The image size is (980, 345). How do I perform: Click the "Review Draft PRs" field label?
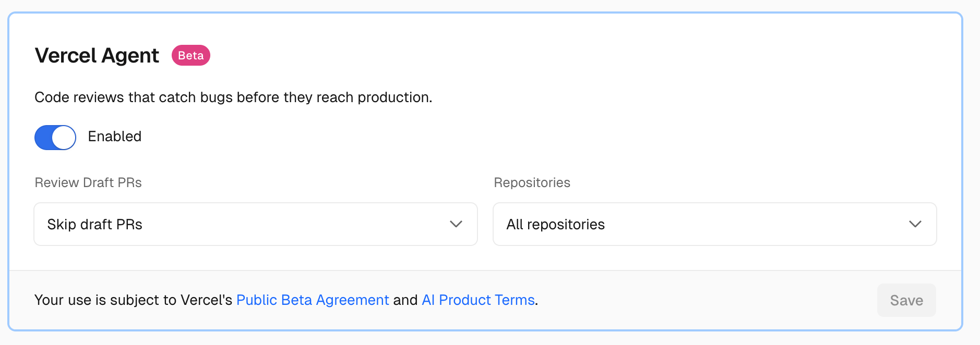point(88,183)
